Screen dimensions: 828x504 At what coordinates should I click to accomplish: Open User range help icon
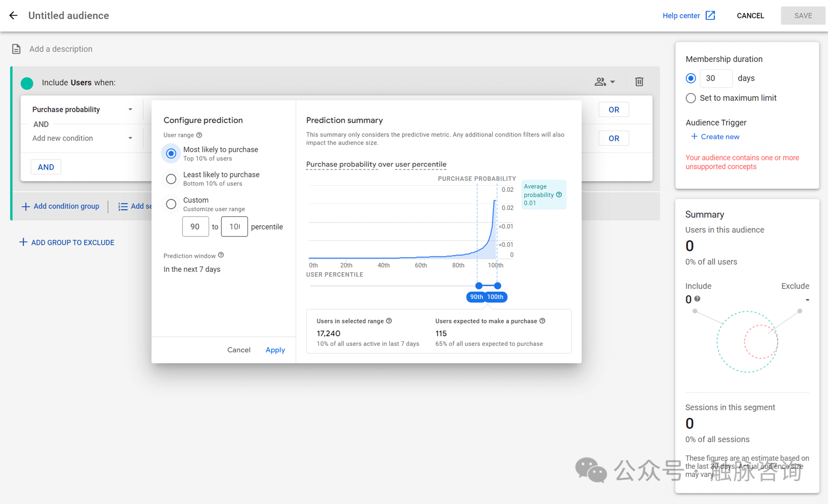pos(199,135)
